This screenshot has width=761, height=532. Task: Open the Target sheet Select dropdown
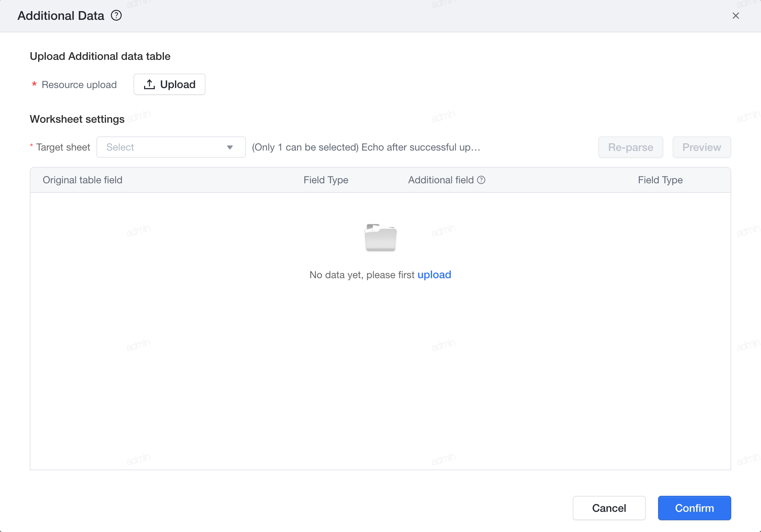click(171, 147)
